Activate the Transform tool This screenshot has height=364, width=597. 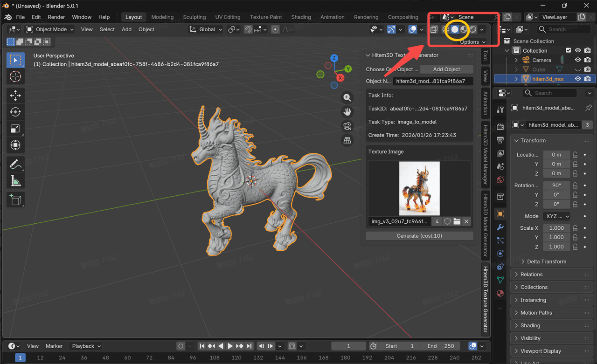15,145
